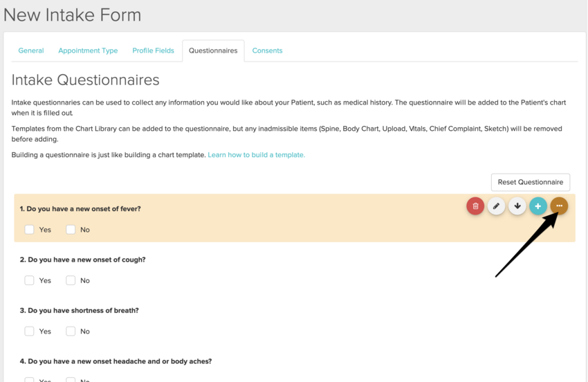Click the red trash delete icon
This screenshot has height=382, width=588.
[x=475, y=206]
